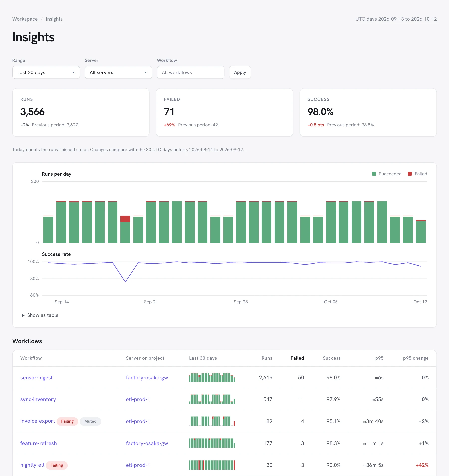This screenshot has width=449, height=476.
Task: Click the Failing badge on invoice-export
Action: (x=67, y=421)
